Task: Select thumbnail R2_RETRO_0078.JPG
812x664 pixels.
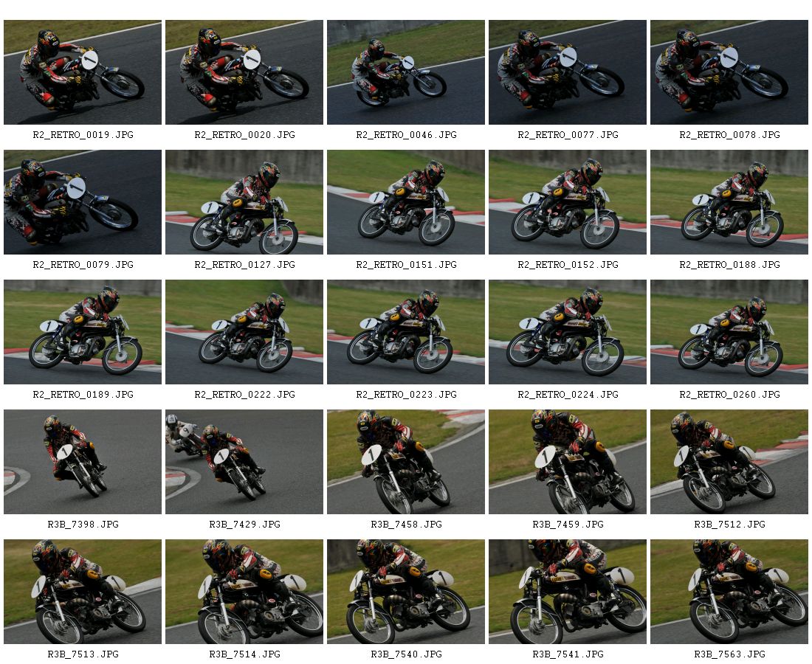Action: pos(729,72)
